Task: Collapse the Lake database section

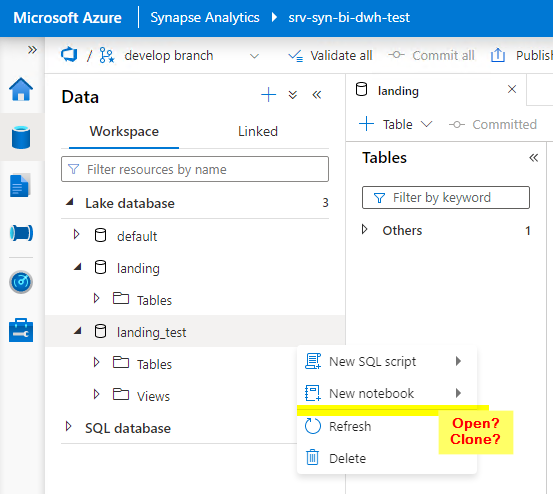Action: pyautogui.click(x=70, y=202)
